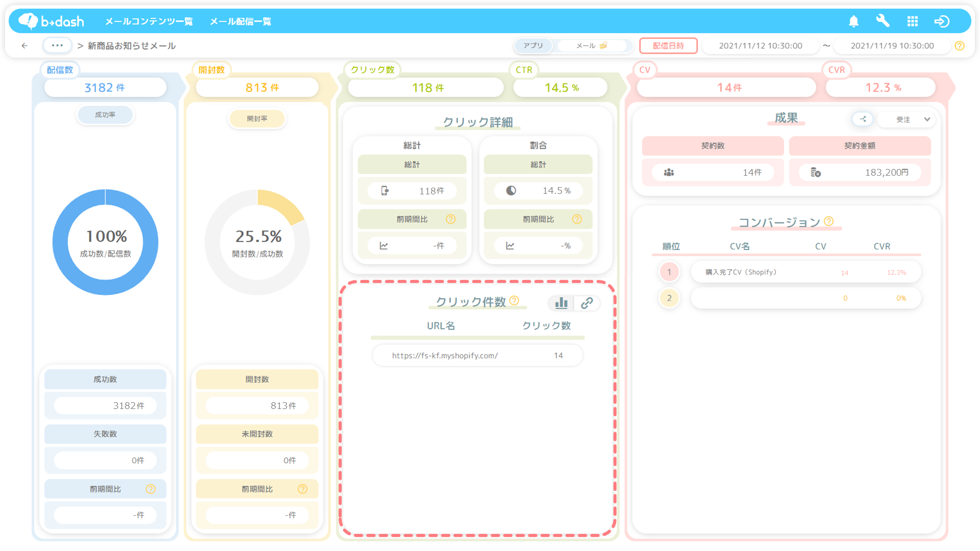Open the start date 2021/11/12 picker
This screenshot has width=980, height=551.
click(760, 46)
